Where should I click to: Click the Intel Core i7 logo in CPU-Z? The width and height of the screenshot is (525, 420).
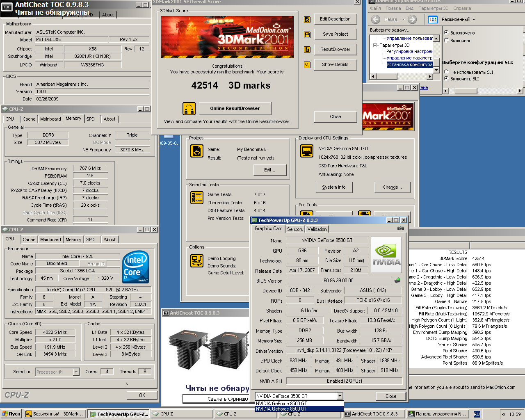(136, 267)
